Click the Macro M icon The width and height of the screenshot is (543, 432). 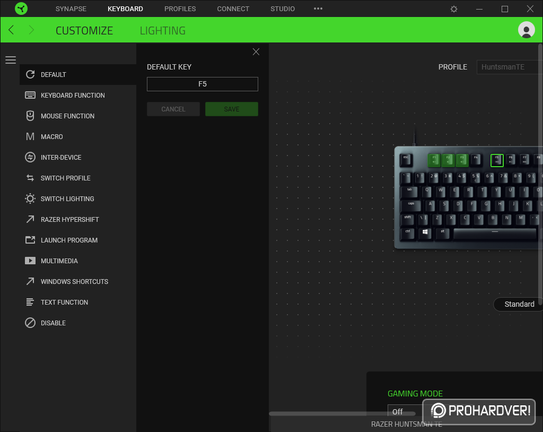[30, 136]
